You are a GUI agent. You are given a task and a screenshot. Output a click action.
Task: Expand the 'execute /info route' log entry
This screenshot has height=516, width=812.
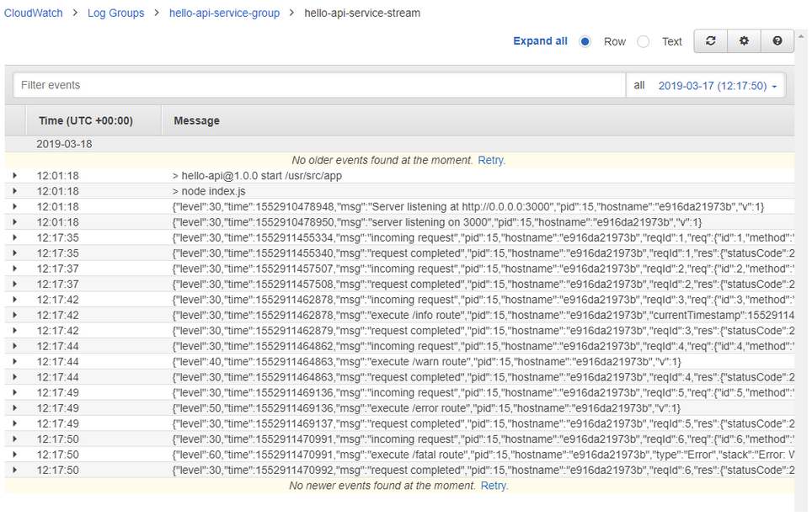[x=15, y=315]
